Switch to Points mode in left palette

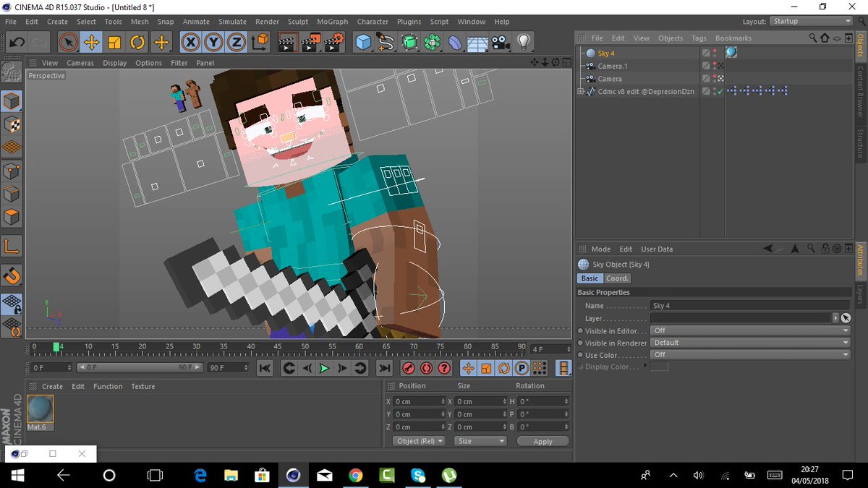click(12, 171)
